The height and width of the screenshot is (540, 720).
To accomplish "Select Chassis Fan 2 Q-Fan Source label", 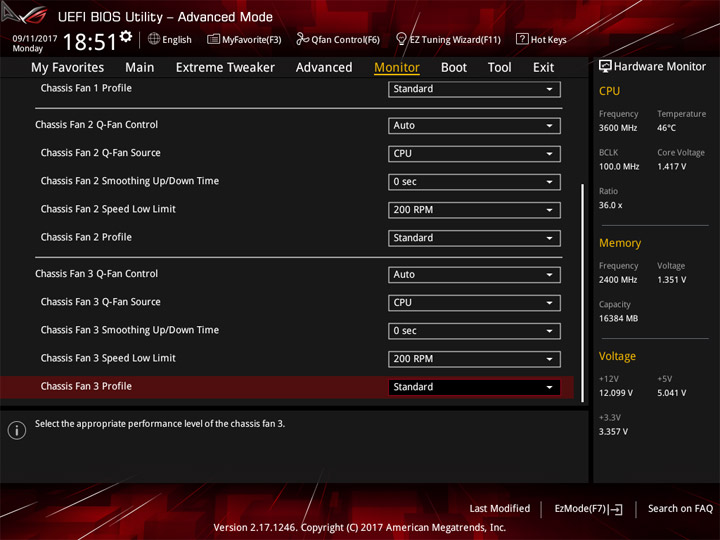I will tap(101, 153).
